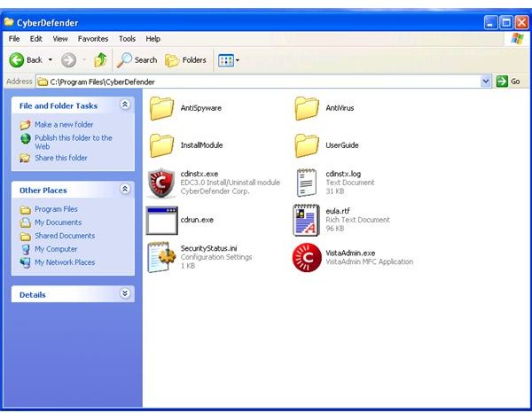
Task: Go to My Documents link
Action: pyautogui.click(x=59, y=222)
